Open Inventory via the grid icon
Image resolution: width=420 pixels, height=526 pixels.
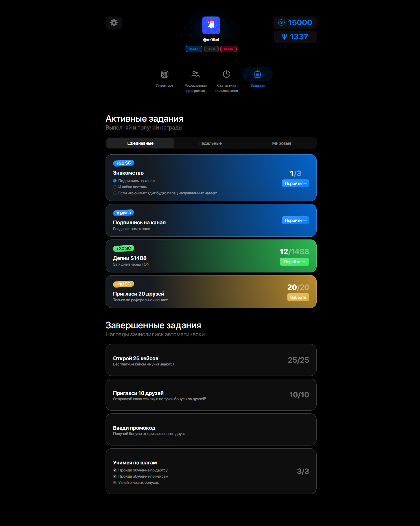tap(165, 74)
